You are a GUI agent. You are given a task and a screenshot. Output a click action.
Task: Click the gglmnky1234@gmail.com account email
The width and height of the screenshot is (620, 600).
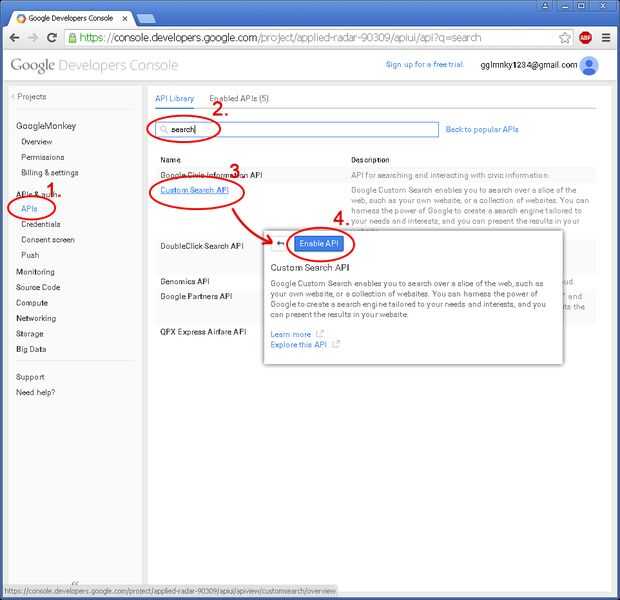[529, 65]
